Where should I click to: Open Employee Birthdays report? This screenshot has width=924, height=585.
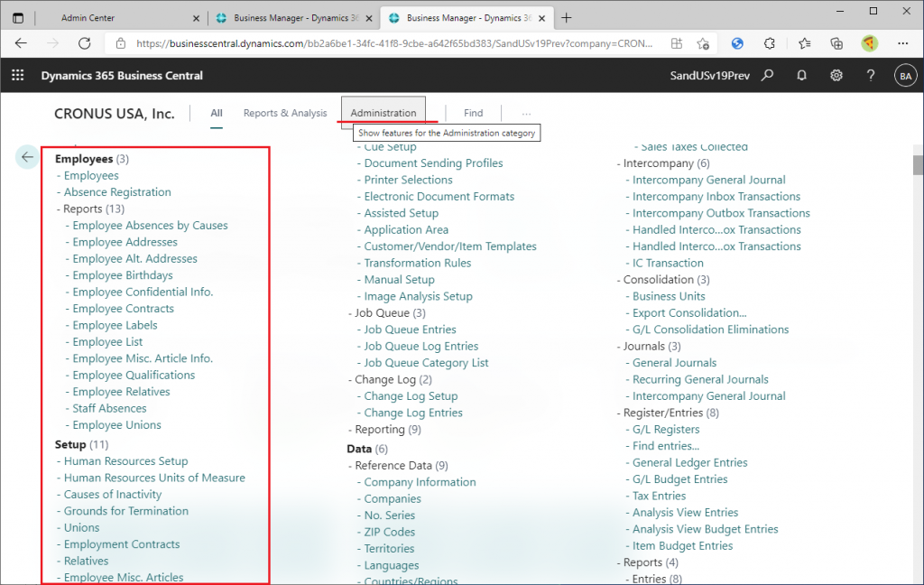tap(123, 275)
